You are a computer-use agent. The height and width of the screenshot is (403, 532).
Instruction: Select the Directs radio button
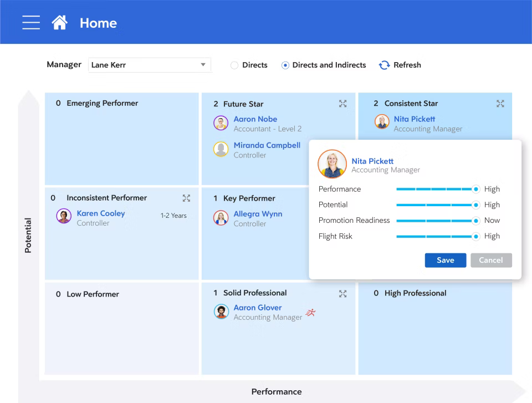click(234, 65)
